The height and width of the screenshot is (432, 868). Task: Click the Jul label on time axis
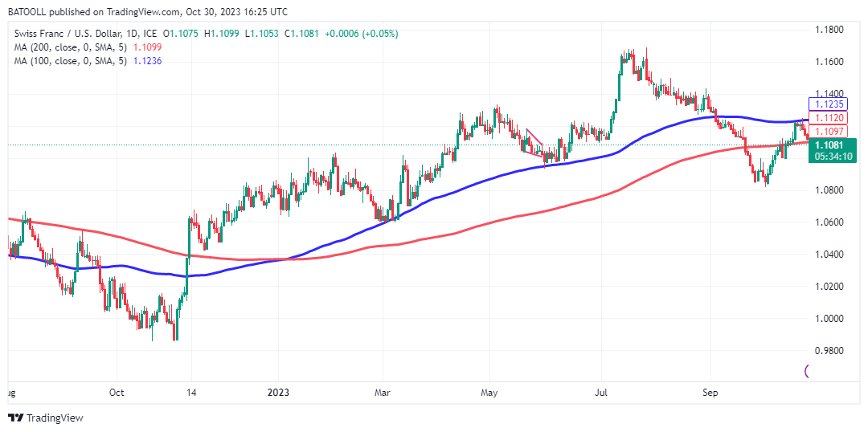click(x=601, y=393)
